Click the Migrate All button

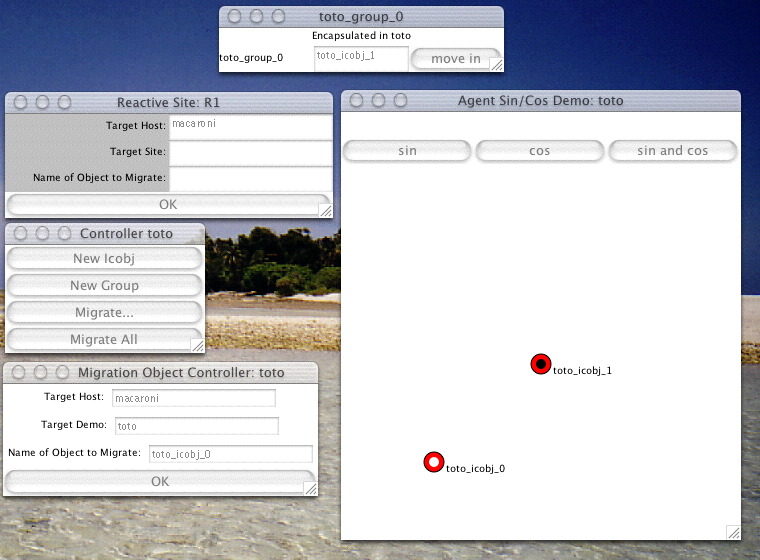click(x=104, y=339)
